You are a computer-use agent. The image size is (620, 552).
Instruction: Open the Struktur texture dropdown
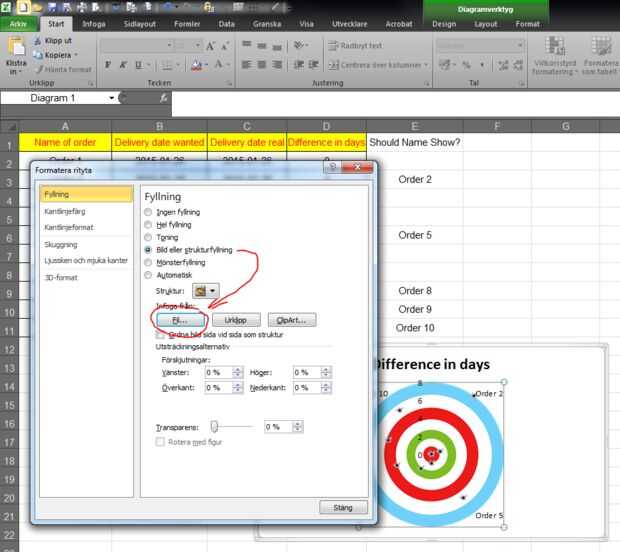click(206, 291)
